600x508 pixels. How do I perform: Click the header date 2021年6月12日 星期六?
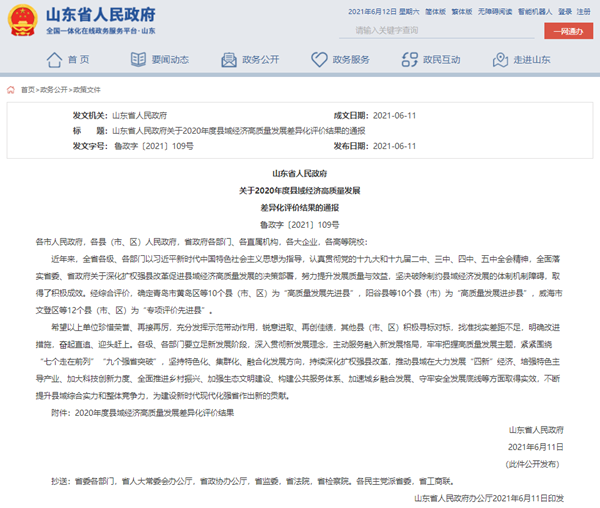[x=383, y=12]
